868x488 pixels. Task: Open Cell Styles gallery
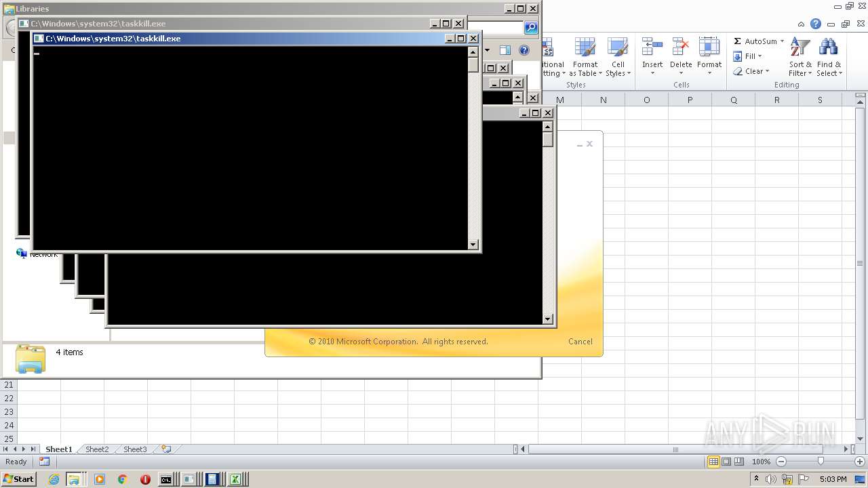pos(618,58)
